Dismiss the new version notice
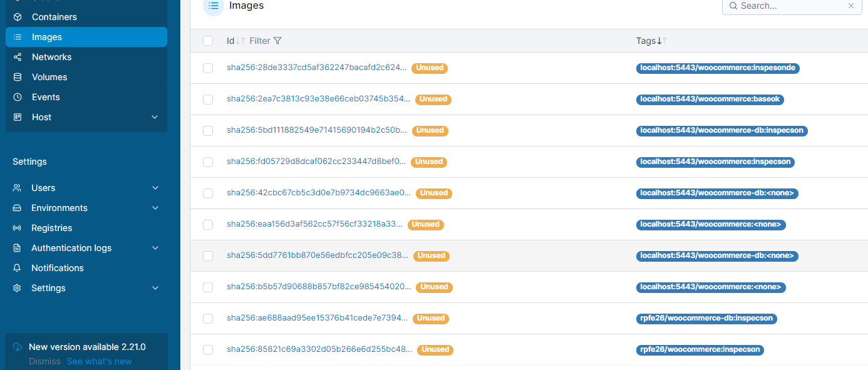The width and height of the screenshot is (868, 370). pos(44,361)
